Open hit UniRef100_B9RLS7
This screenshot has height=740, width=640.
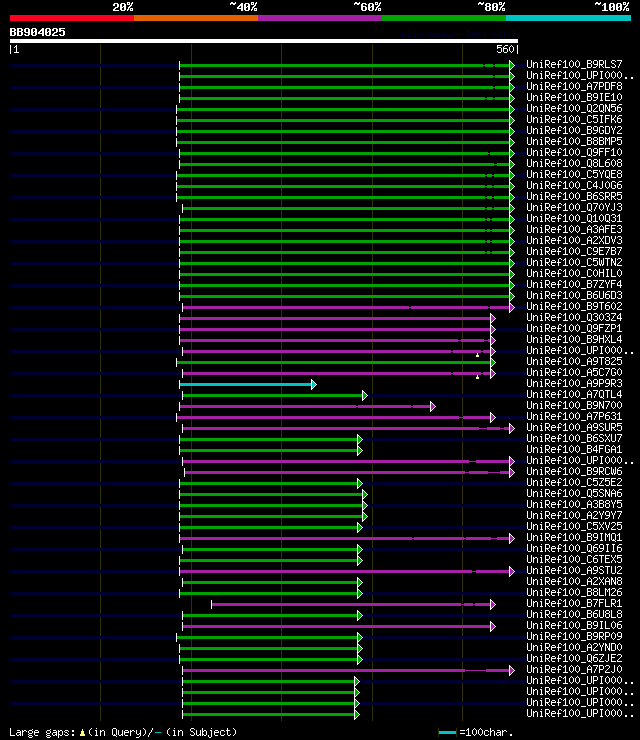pos(574,64)
